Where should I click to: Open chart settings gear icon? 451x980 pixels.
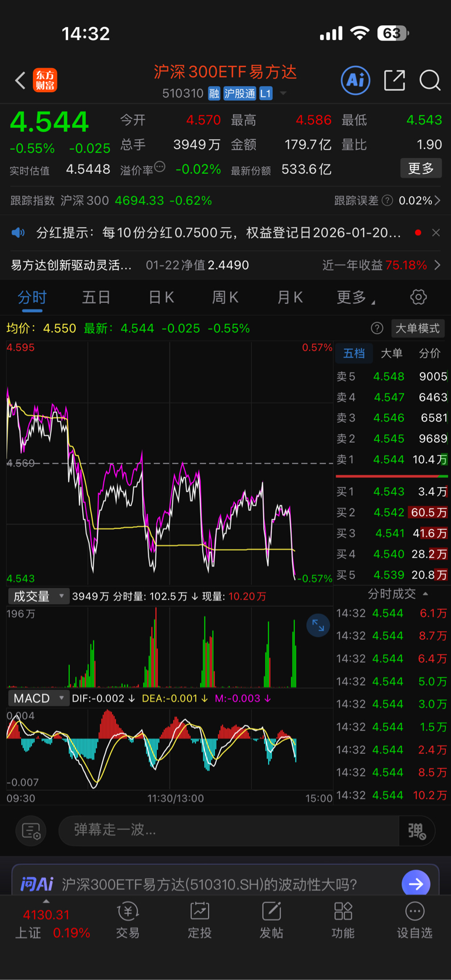(x=419, y=297)
